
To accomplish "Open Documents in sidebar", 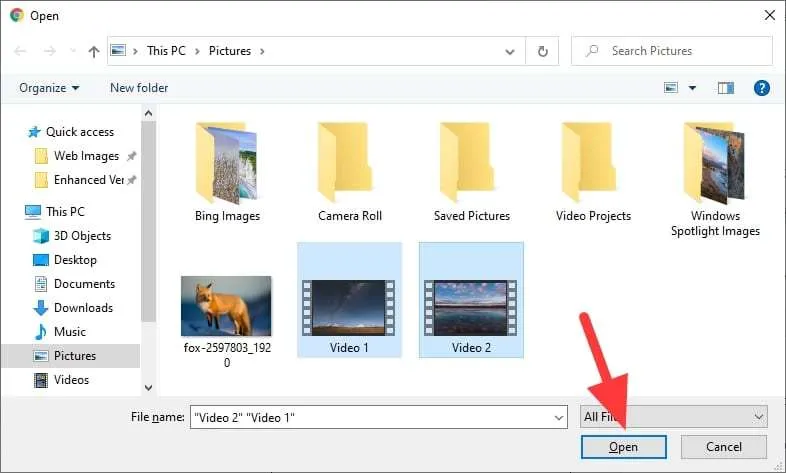I will pos(84,284).
